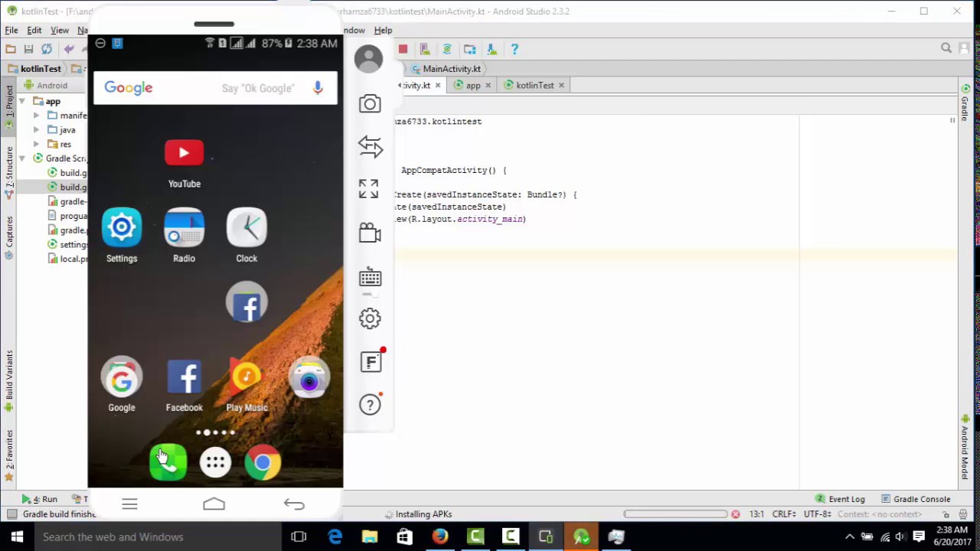Collapse the Gradle Scripts node
Screen dimensions: 980x551
(x=22, y=158)
